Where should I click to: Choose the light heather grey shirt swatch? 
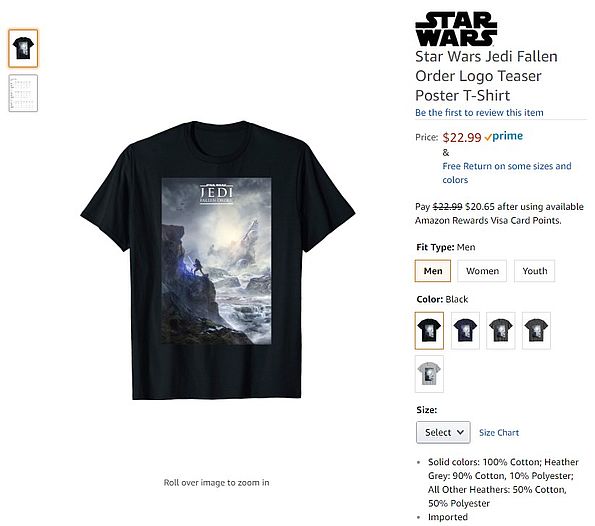coord(429,374)
